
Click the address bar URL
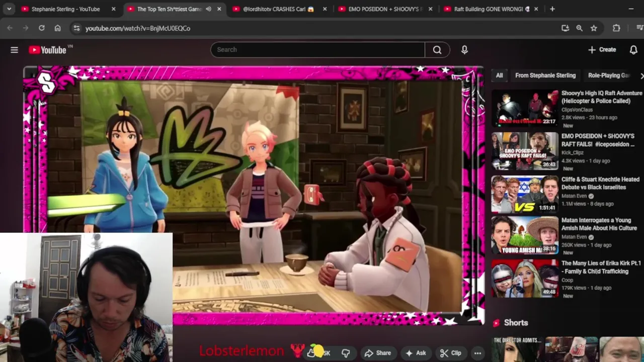click(x=138, y=28)
